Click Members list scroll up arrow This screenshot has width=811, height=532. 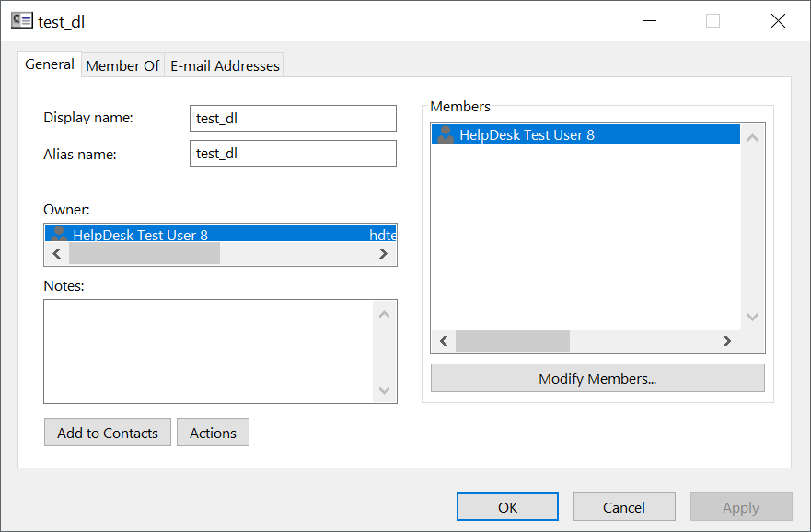pyautogui.click(x=753, y=137)
